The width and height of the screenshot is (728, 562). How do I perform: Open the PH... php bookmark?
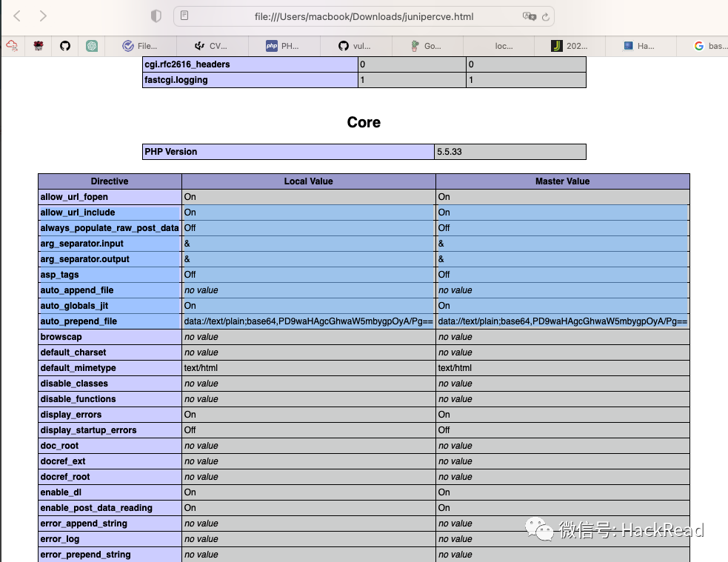coord(283,46)
